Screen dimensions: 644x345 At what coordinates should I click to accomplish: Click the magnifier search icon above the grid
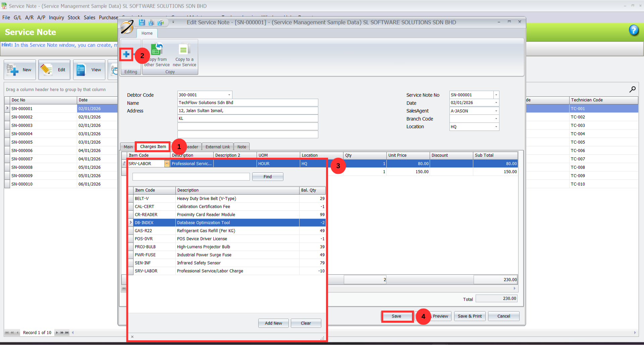click(x=632, y=89)
